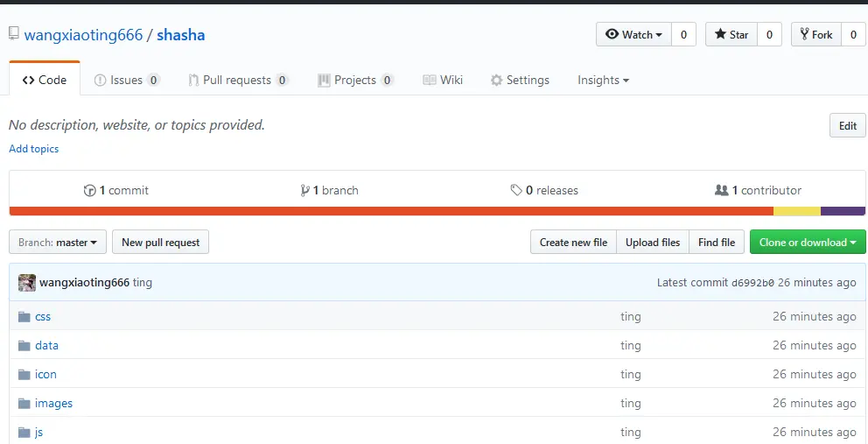The image size is (868, 444).
Task: Switch to the Code tab
Action: [45, 80]
